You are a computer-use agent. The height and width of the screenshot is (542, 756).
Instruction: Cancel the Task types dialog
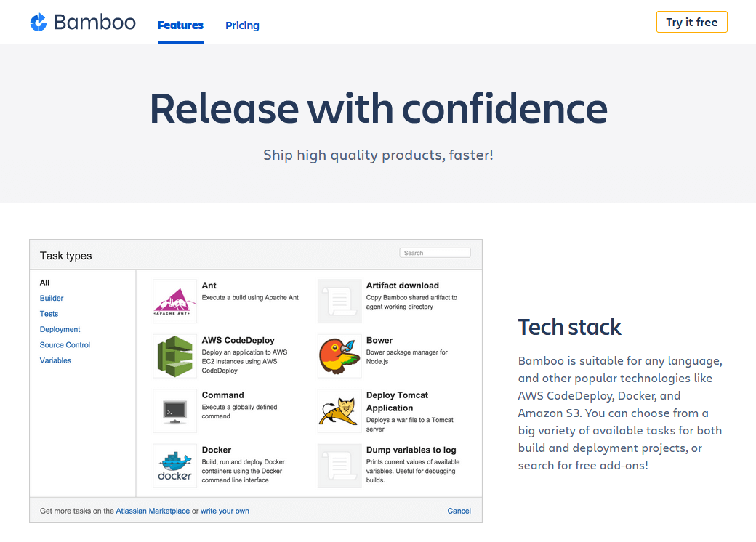tap(459, 511)
